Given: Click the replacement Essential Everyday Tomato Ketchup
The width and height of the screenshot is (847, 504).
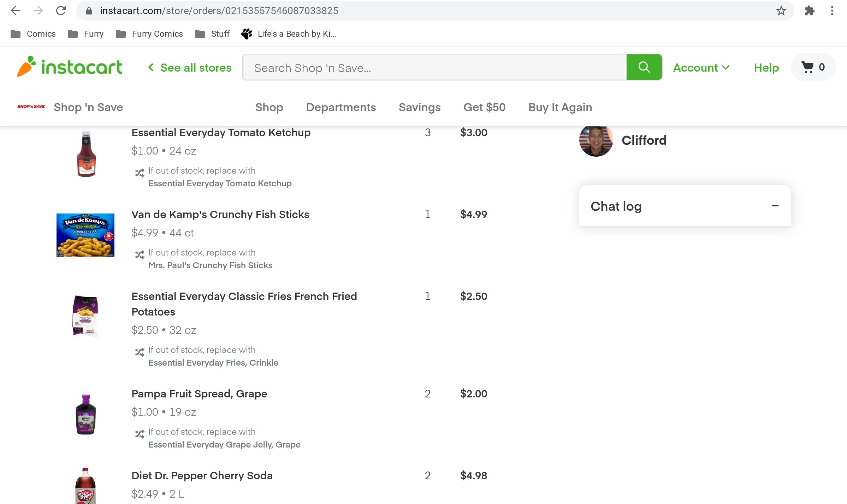Looking at the screenshot, I should point(220,184).
